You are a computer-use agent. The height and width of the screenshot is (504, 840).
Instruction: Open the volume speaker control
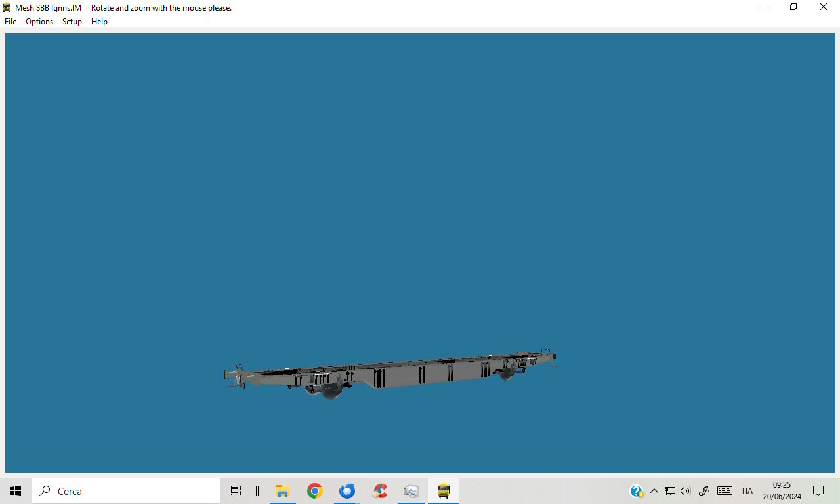686,491
